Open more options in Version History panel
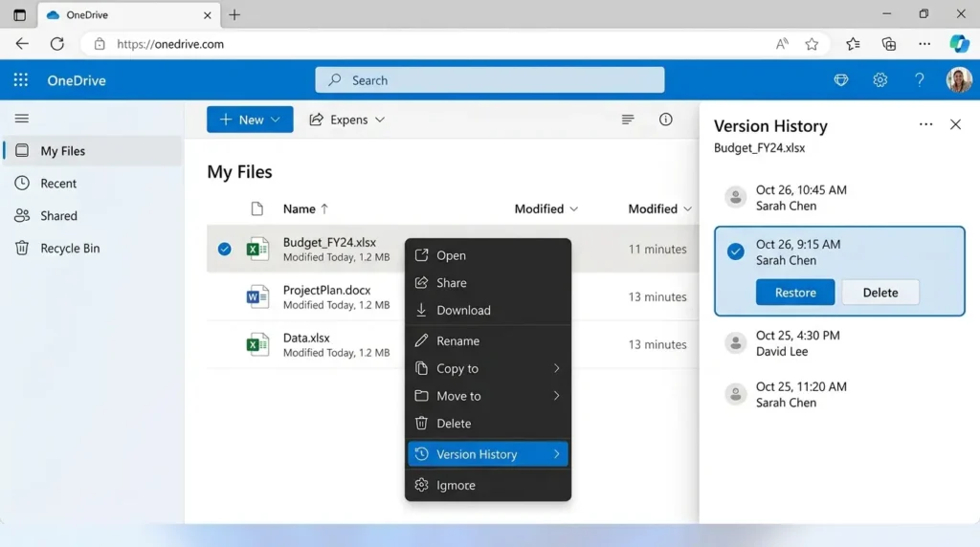This screenshot has height=547, width=980. [925, 124]
